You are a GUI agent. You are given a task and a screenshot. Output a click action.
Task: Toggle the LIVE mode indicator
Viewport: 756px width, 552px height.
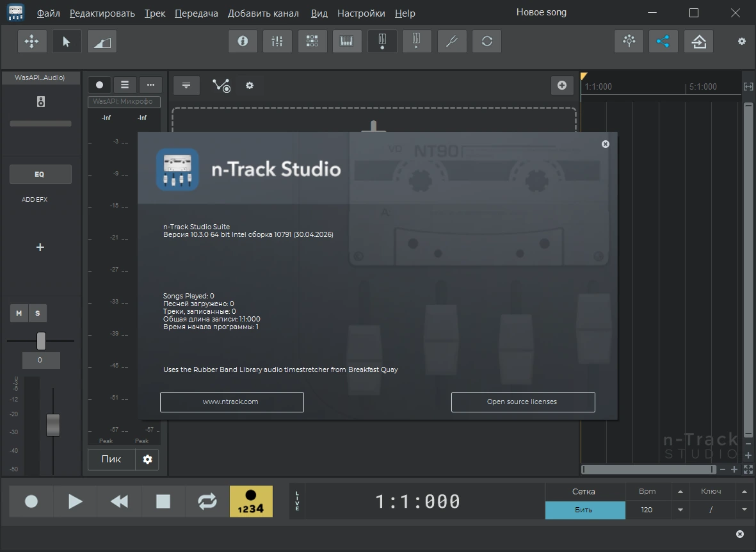[x=297, y=501]
